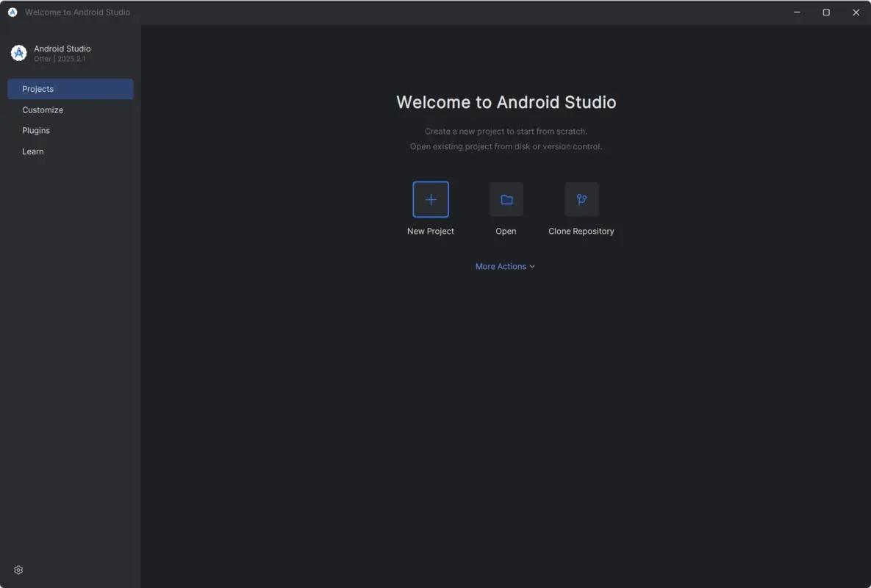Click the New Project label text
871x588 pixels.
point(431,231)
